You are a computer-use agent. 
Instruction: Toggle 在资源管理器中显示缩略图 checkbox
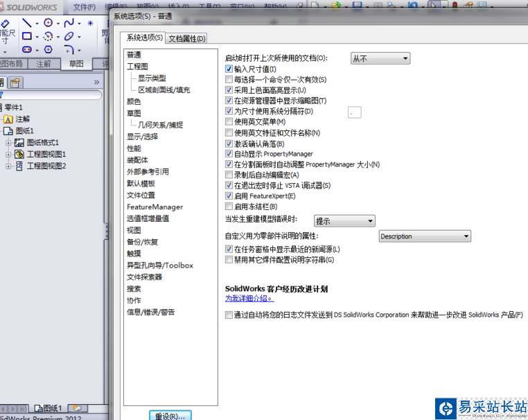click(x=229, y=100)
